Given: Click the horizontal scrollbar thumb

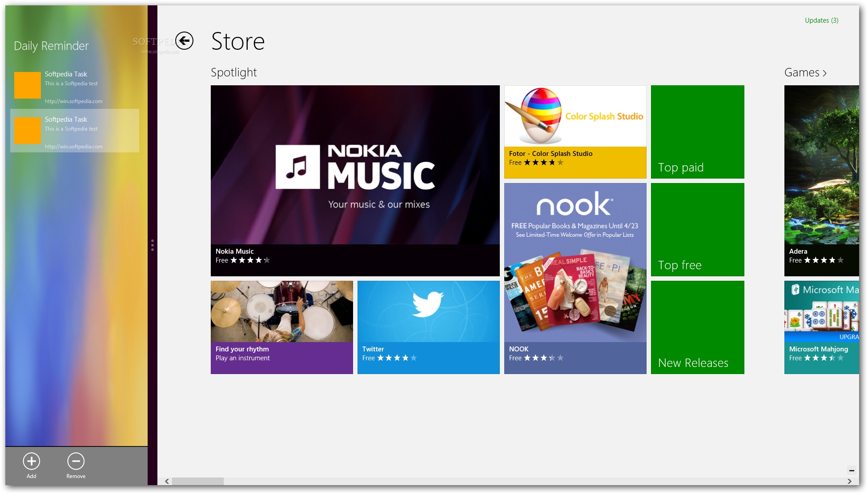Looking at the screenshot, I should tap(198, 481).
